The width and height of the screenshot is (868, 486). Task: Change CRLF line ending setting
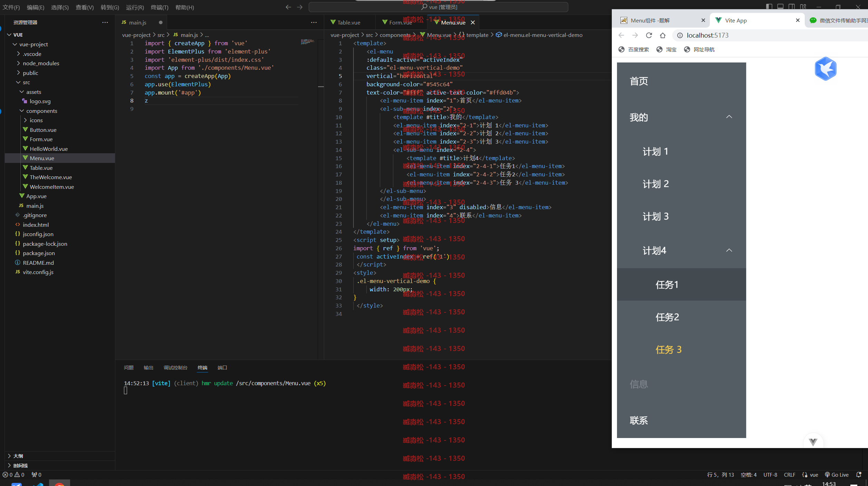pos(789,475)
